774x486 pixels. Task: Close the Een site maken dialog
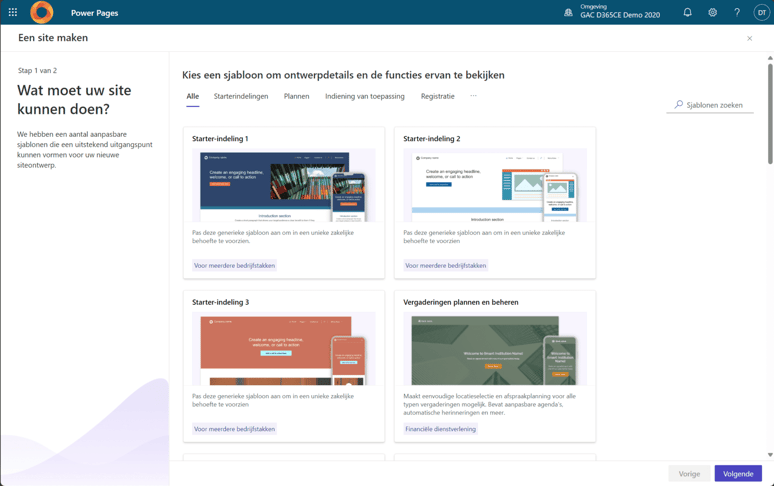pyautogui.click(x=749, y=38)
